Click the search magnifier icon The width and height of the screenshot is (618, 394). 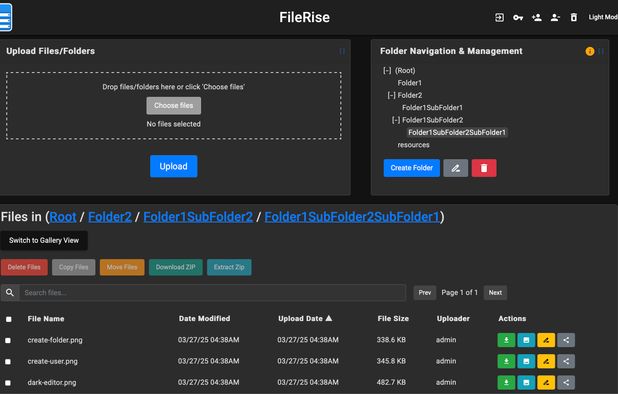10,293
